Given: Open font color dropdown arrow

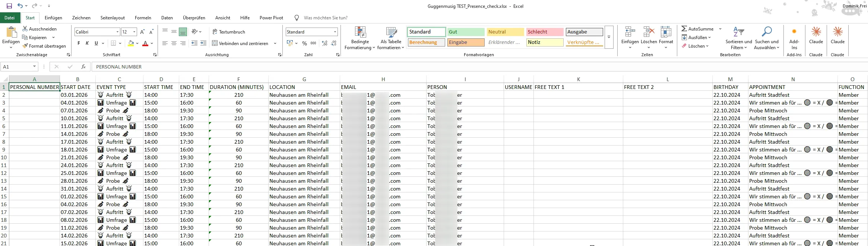Looking at the screenshot, I should click(152, 43).
